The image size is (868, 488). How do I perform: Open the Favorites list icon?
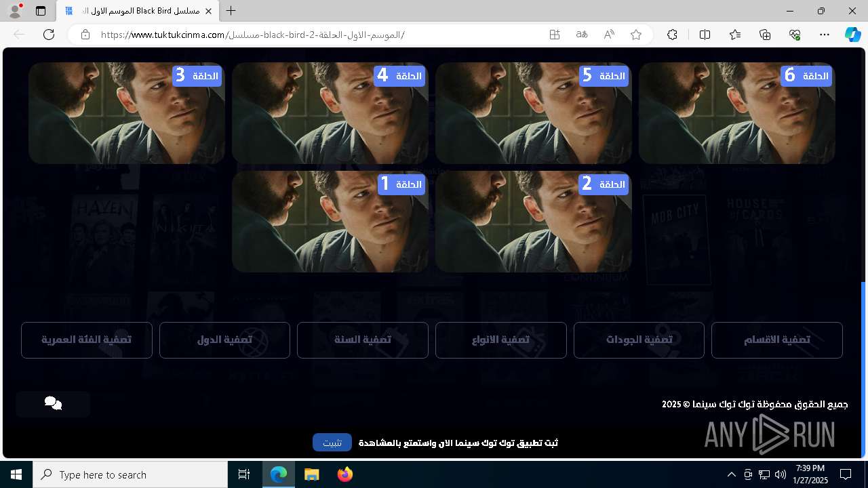(x=735, y=35)
